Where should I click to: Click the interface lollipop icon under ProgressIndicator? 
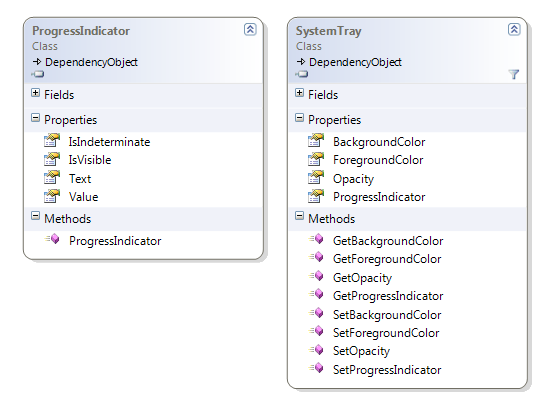pos(38,74)
